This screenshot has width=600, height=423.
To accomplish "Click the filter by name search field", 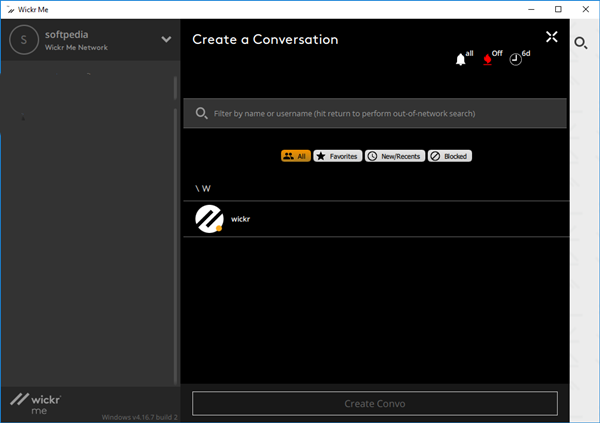I will click(385, 113).
